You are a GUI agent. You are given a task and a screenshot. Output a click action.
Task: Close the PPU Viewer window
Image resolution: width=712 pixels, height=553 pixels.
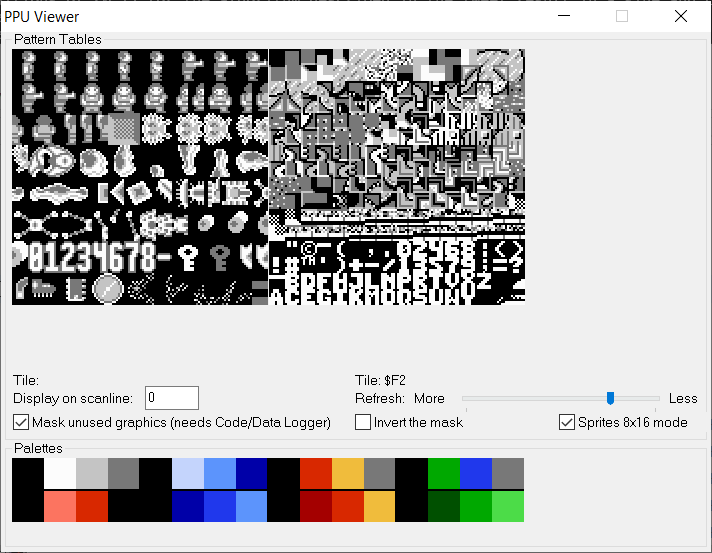coord(681,16)
